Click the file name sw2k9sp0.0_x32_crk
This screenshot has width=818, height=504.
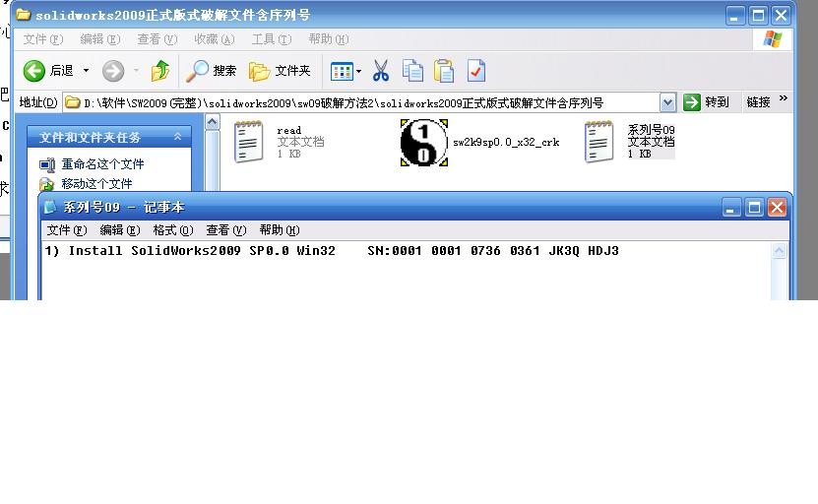(506, 142)
